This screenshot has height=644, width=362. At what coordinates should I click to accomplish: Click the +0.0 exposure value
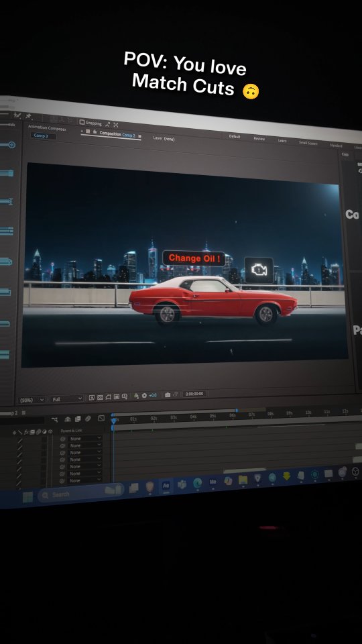tap(153, 395)
